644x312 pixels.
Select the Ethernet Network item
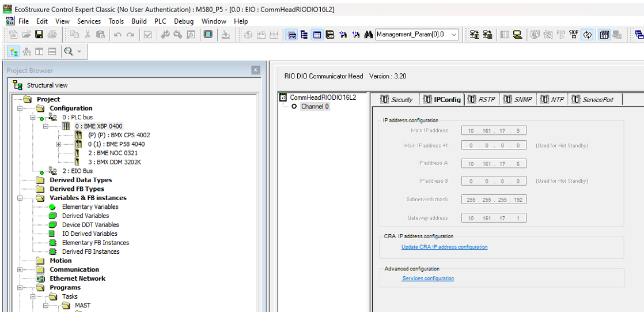(x=77, y=279)
